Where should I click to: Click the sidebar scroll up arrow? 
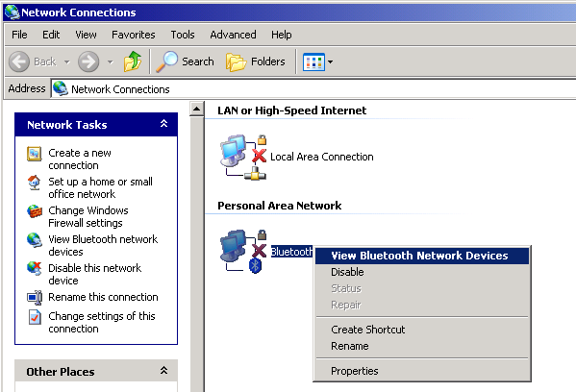[197, 109]
